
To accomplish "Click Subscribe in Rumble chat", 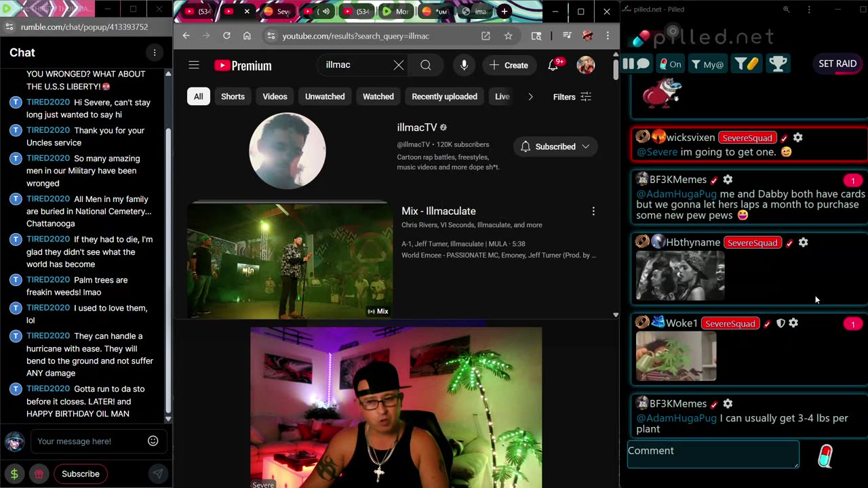I will click(81, 474).
